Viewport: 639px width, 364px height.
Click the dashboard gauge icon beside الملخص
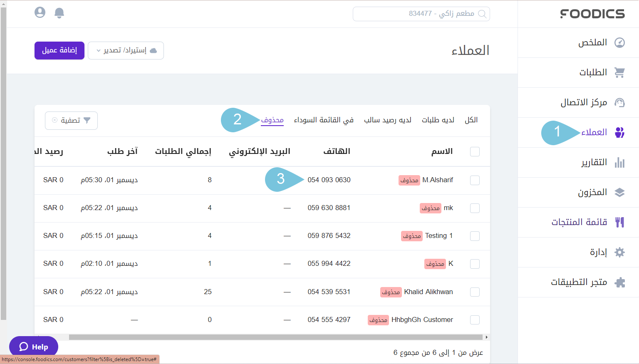click(x=619, y=43)
